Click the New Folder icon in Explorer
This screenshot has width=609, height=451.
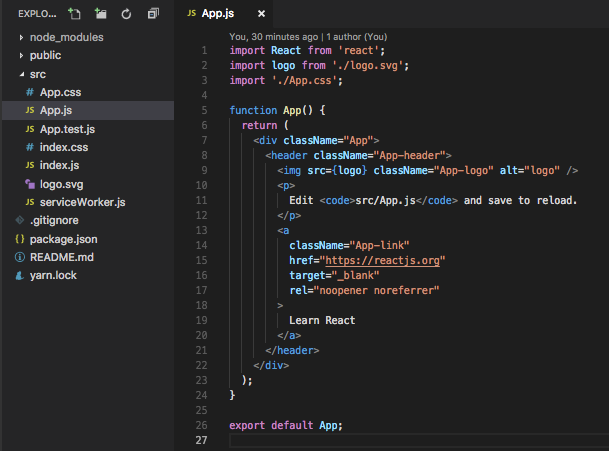point(101,14)
